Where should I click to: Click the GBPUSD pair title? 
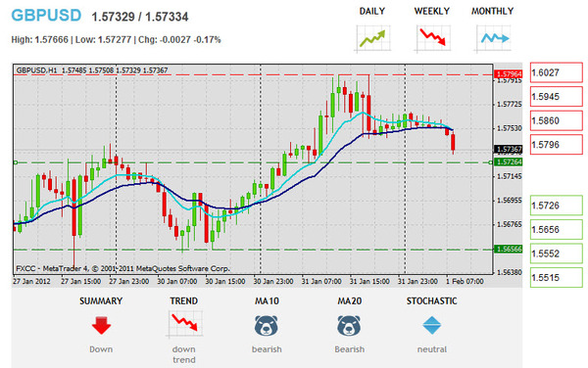coord(46,16)
